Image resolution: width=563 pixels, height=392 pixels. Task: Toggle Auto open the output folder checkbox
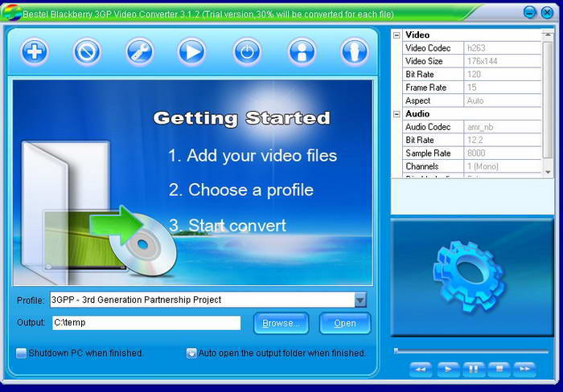191,353
